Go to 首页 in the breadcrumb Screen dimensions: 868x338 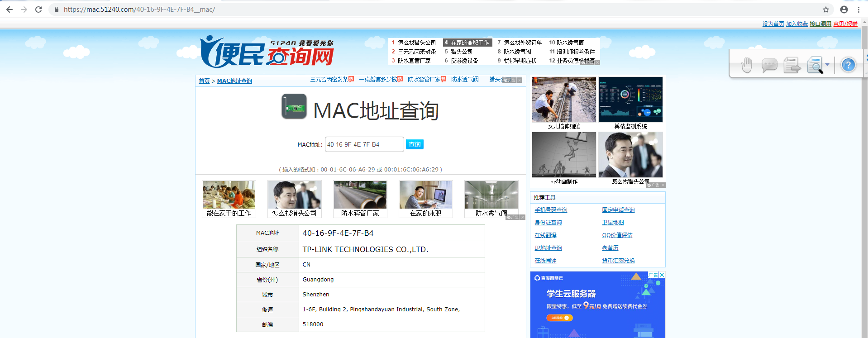pos(204,81)
